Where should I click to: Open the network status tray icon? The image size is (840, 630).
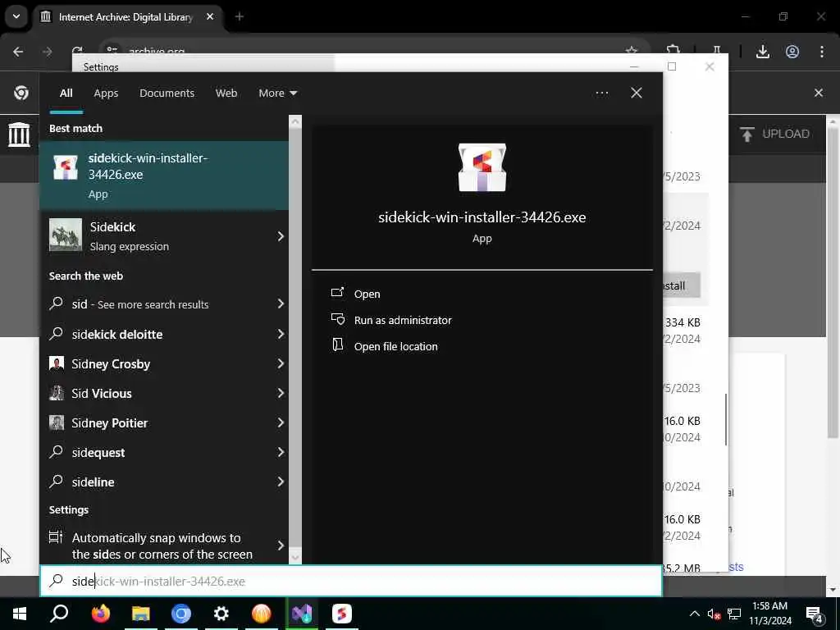734,614
